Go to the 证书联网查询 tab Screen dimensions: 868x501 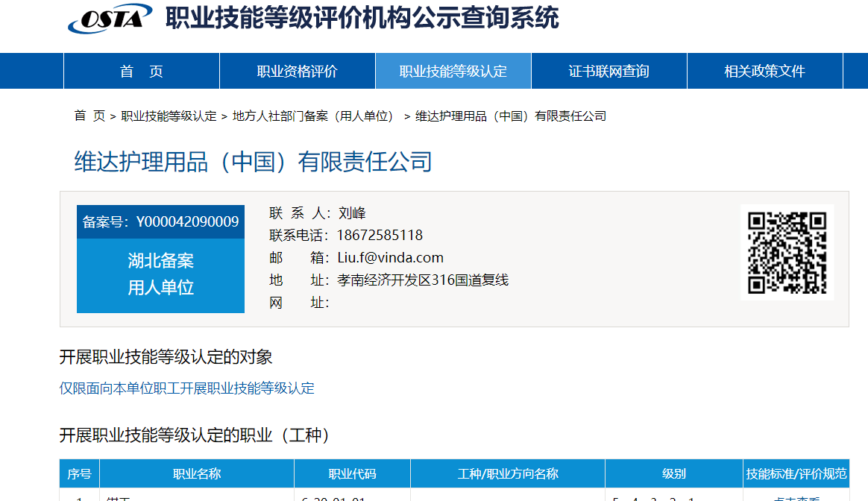click(x=609, y=72)
